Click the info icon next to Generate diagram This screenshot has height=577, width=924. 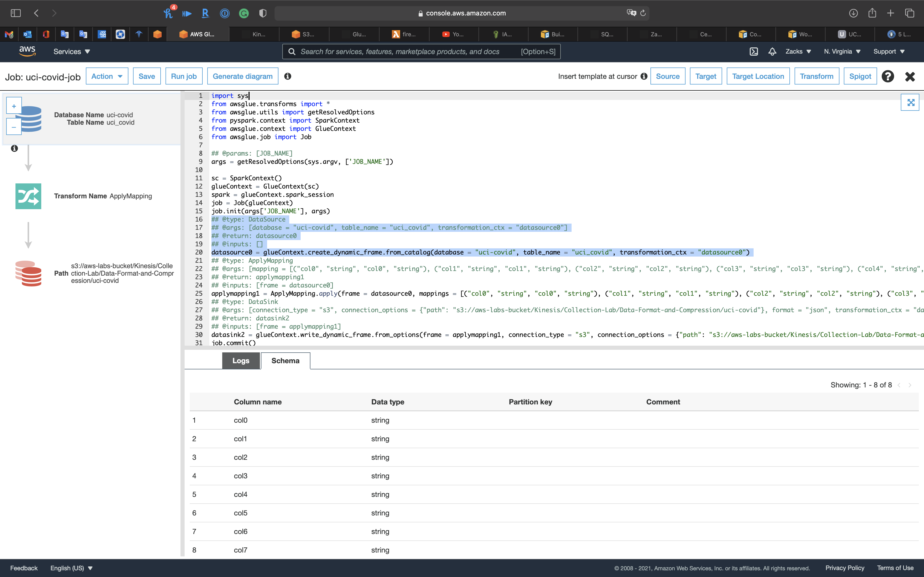coord(287,76)
